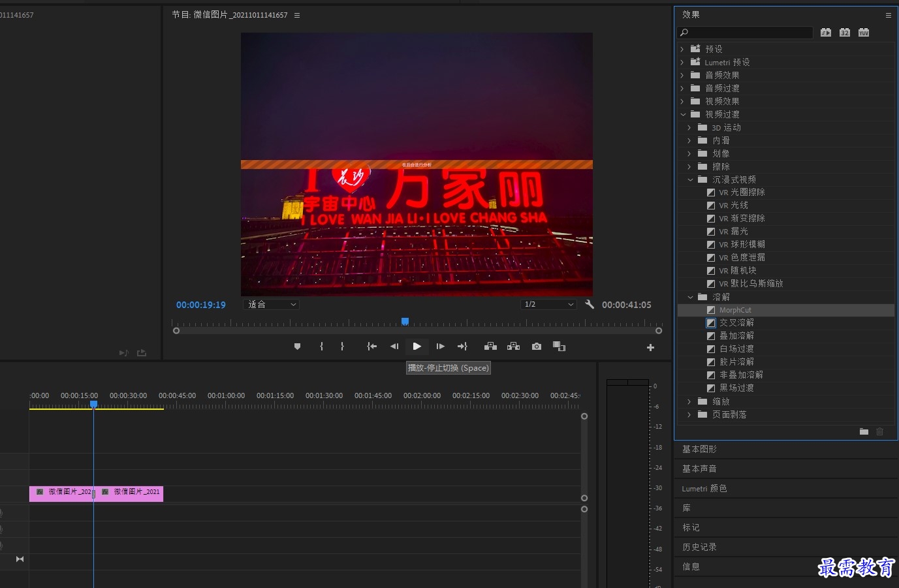Click the Extract button icon

pos(514,347)
